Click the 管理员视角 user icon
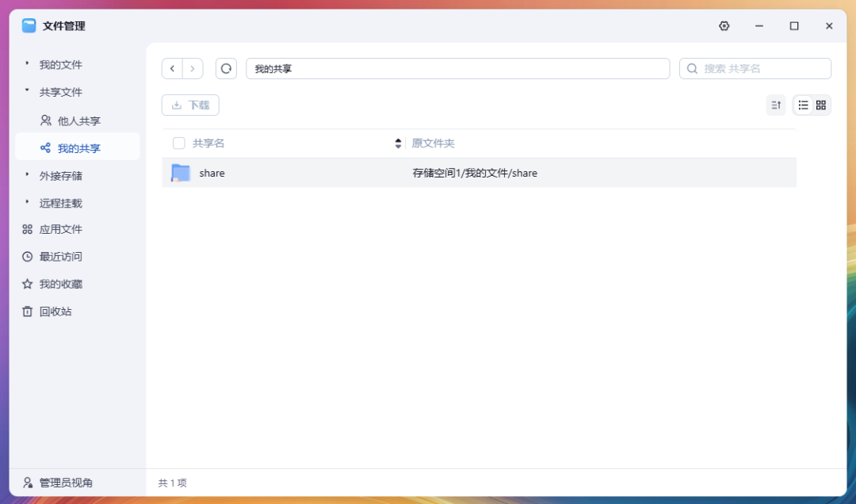 (x=27, y=483)
